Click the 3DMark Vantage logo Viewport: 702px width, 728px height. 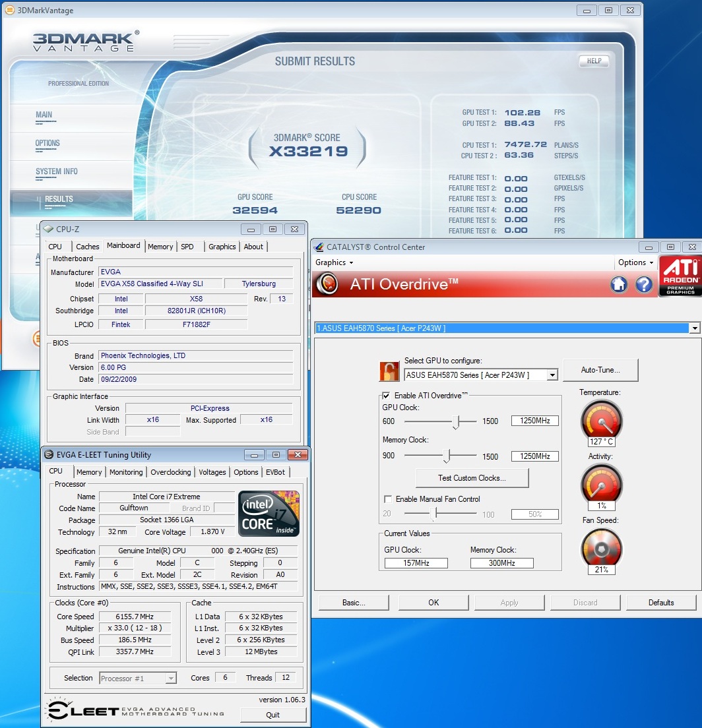pyautogui.click(x=86, y=42)
